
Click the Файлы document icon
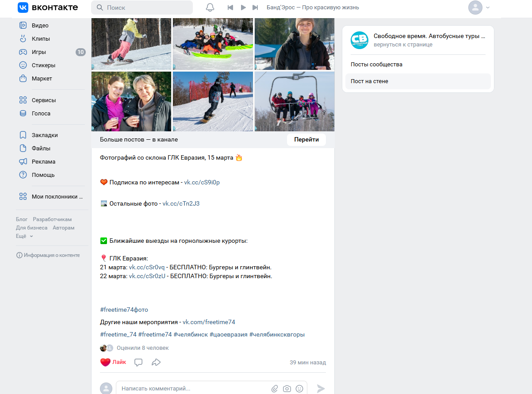(x=23, y=149)
